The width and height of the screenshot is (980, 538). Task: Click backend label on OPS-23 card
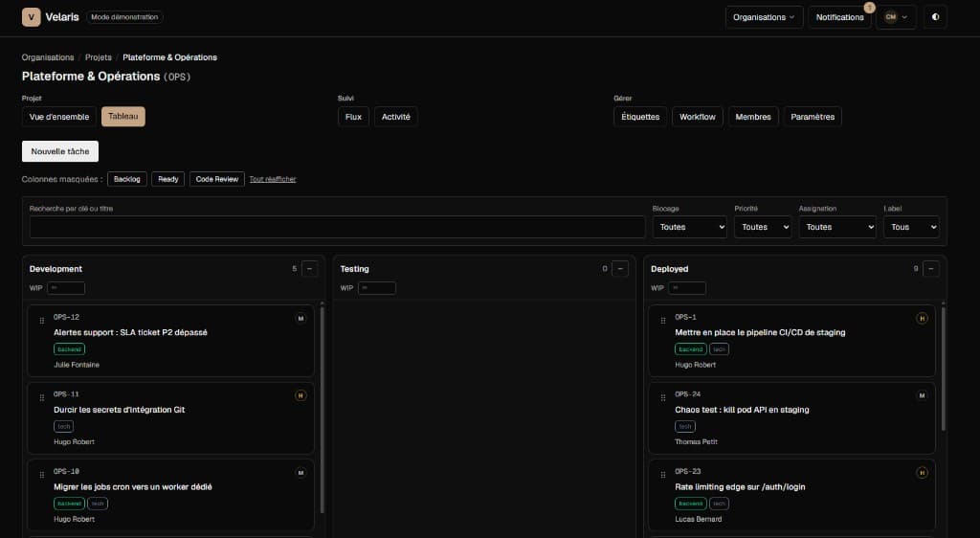(x=691, y=504)
